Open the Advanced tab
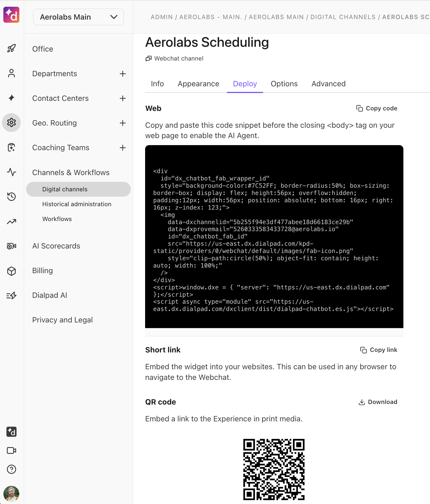Viewport: 430px width, 504px height. coord(328,84)
